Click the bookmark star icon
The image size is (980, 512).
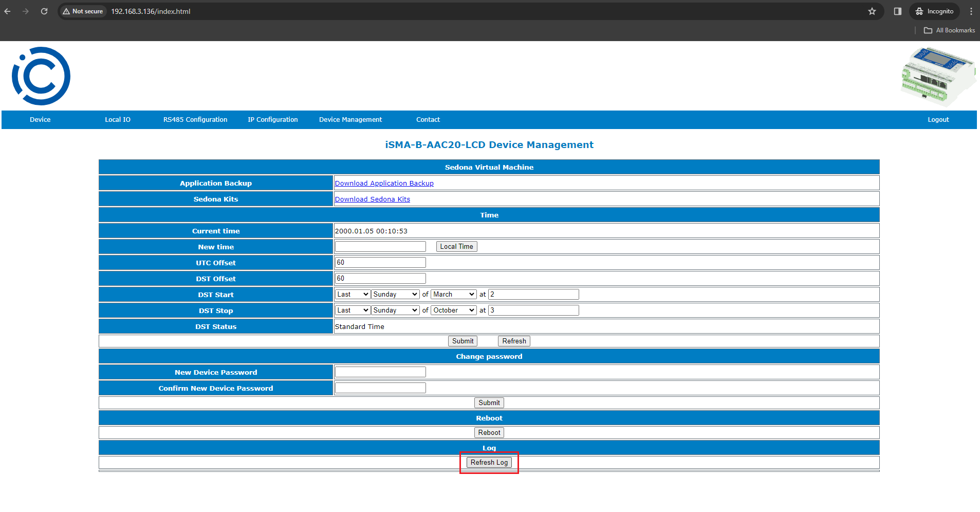tap(872, 11)
